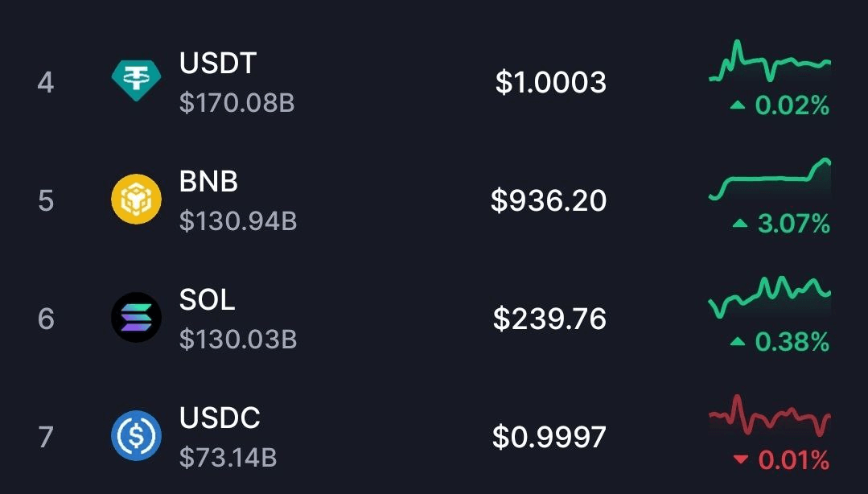Open the SOL green sparkline chart
Viewport: 868px width, 494px height.
770,298
